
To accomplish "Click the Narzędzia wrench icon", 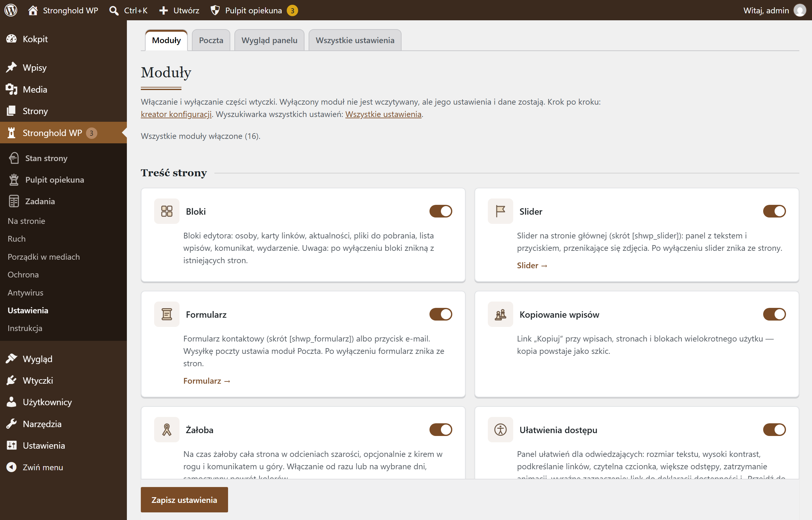I will pos(11,424).
